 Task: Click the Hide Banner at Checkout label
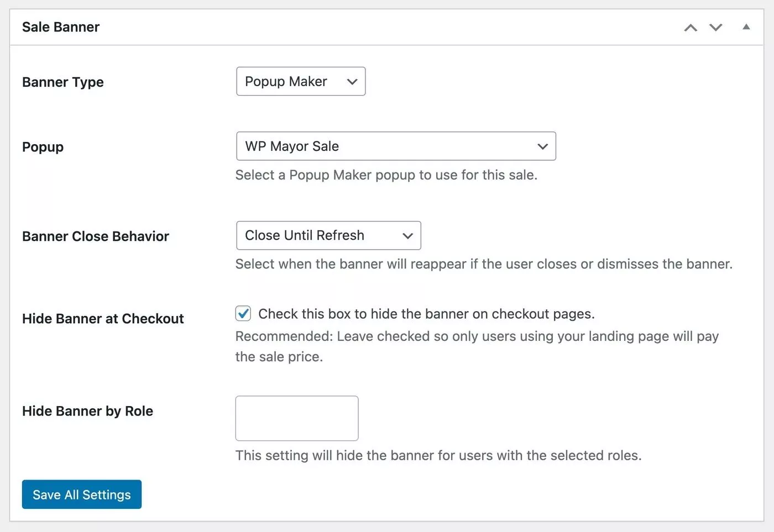[x=103, y=319]
